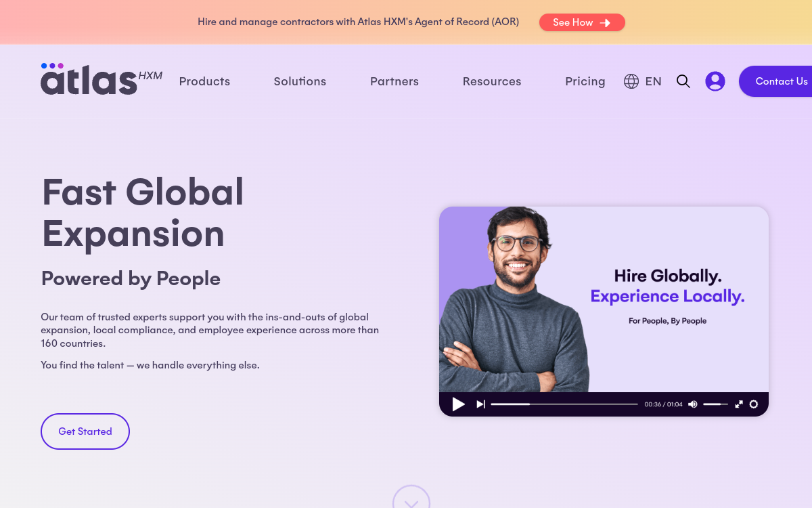
Task: Click the AOR announcement banner text
Action: 359,22
